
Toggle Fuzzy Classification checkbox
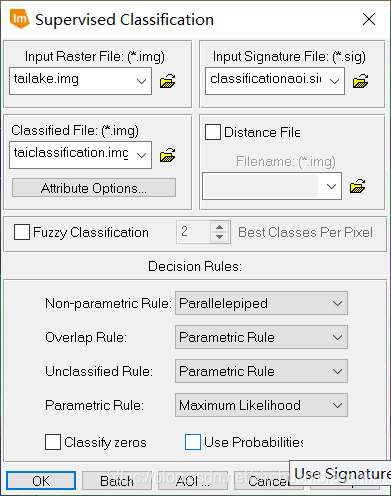click(22, 232)
